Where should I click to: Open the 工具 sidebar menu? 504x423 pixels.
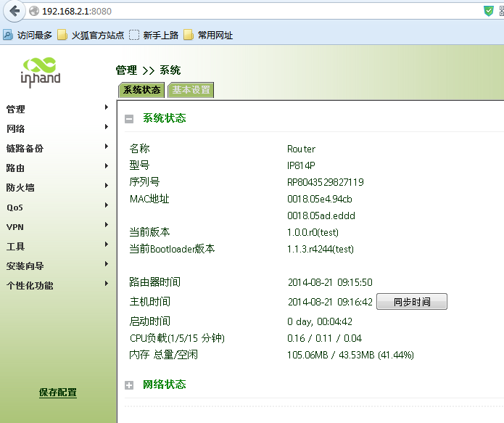click(x=16, y=247)
